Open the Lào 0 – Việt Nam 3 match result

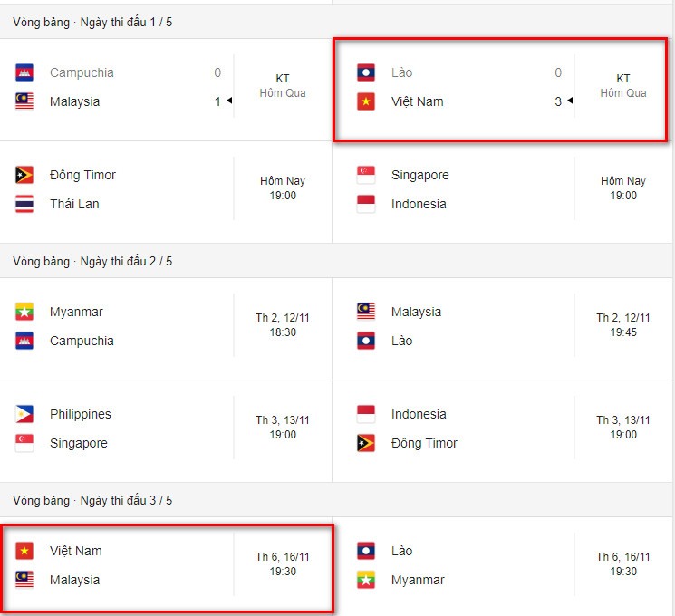tap(500, 90)
